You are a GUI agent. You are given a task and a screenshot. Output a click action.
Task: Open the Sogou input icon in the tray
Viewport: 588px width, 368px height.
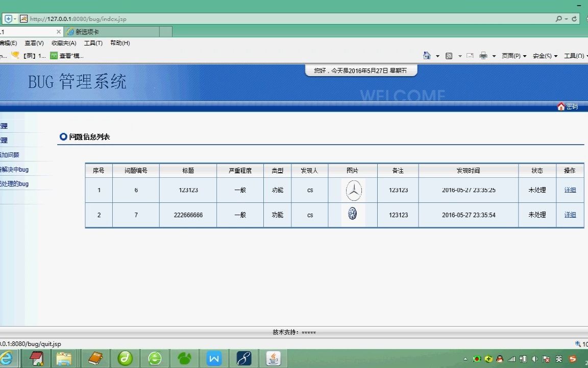(572, 359)
